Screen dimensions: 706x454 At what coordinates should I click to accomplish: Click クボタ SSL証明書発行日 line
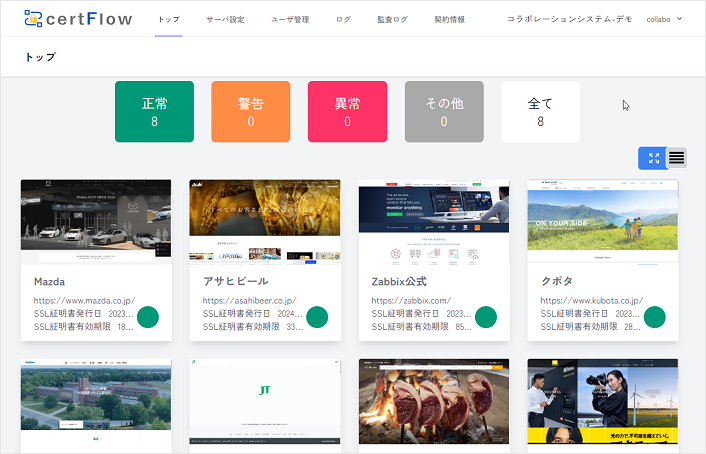(x=590, y=313)
